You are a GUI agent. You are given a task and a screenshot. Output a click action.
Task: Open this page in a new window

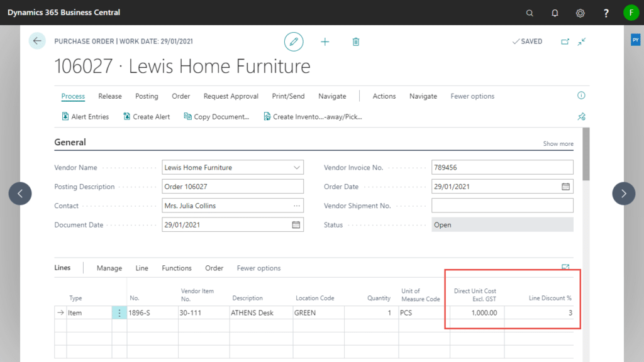(x=565, y=41)
